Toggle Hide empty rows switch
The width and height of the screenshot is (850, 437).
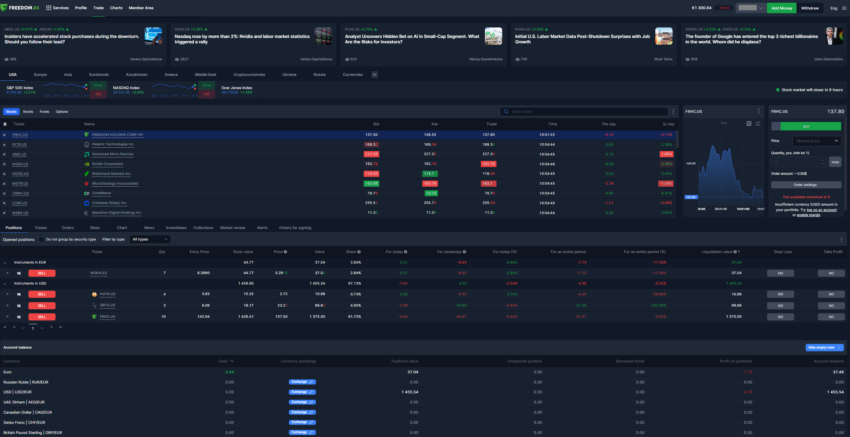825,348
